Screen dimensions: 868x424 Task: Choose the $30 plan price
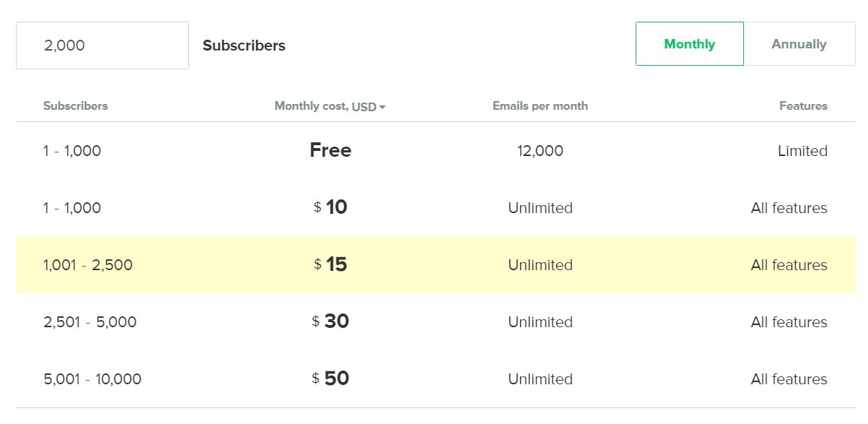[x=330, y=321]
